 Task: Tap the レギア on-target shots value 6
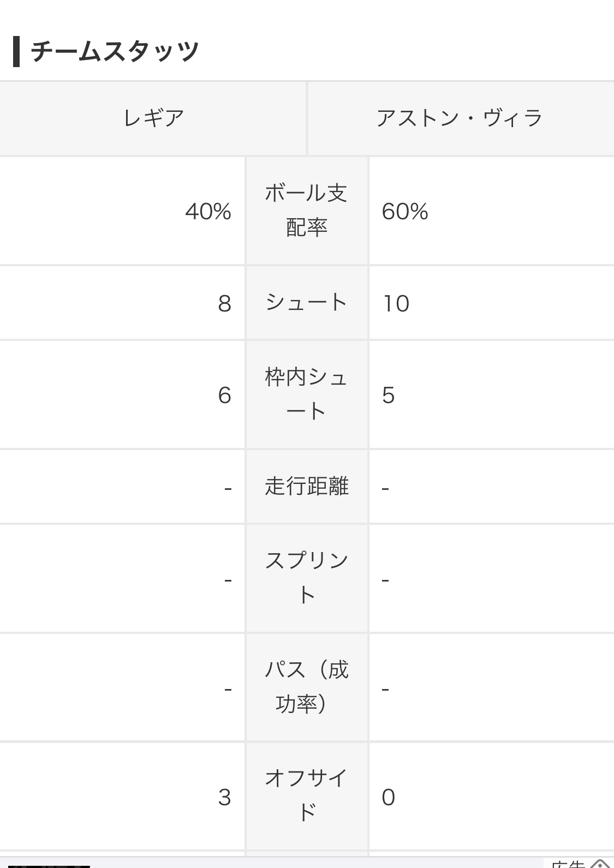tap(224, 396)
